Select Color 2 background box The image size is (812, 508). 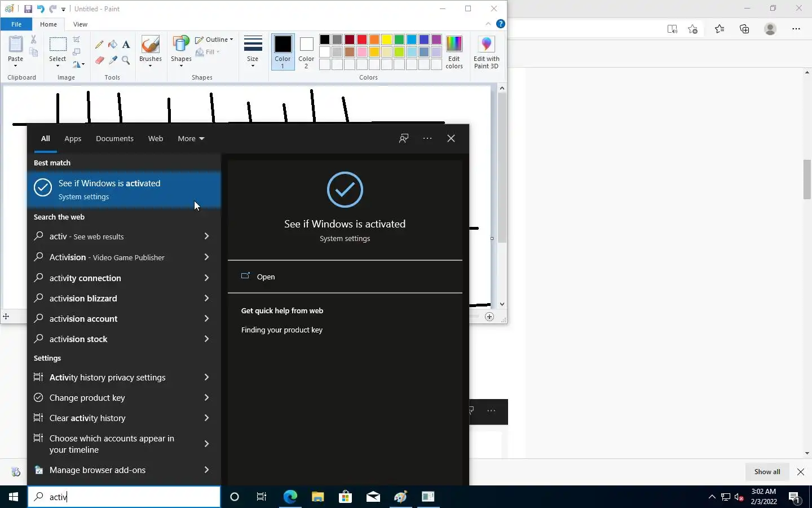click(x=306, y=52)
